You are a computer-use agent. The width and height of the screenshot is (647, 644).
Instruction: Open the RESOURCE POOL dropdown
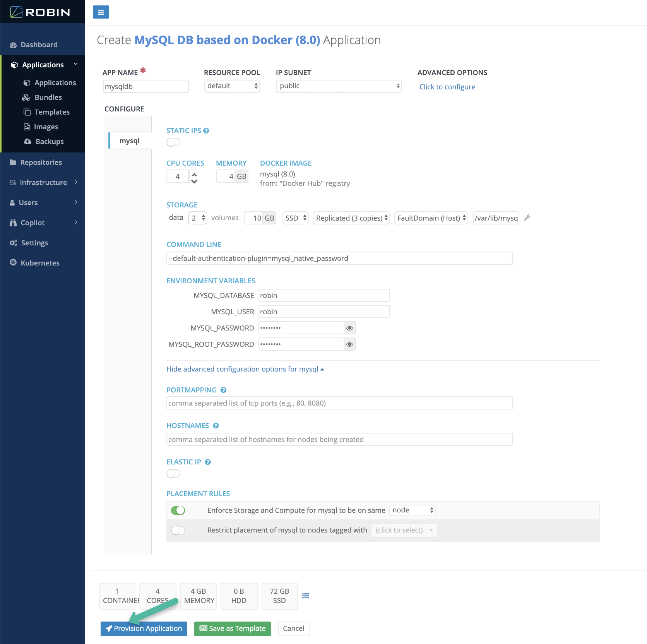click(232, 86)
